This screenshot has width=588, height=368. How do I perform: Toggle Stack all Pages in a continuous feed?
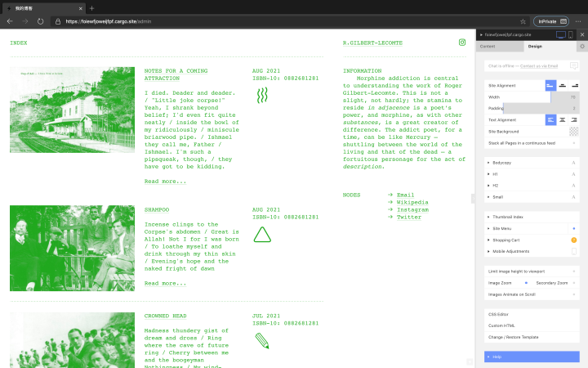[574, 143]
